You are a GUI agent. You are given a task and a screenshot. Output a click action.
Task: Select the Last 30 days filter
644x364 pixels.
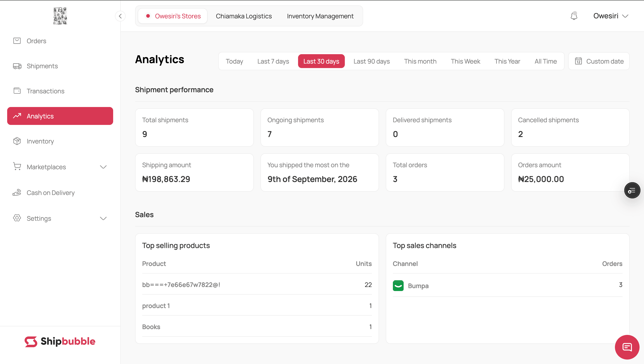click(x=321, y=61)
